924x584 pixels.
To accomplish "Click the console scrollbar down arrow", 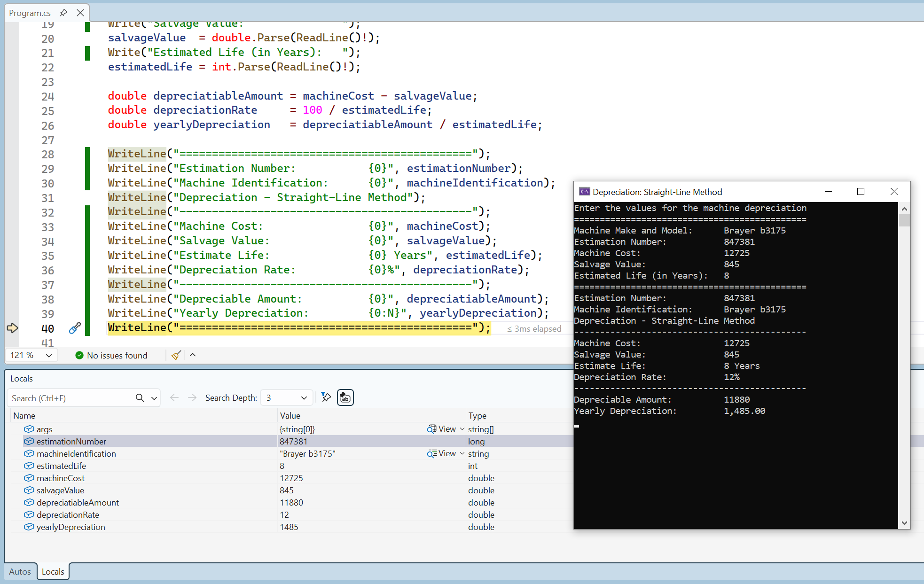I will coord(904,523).
